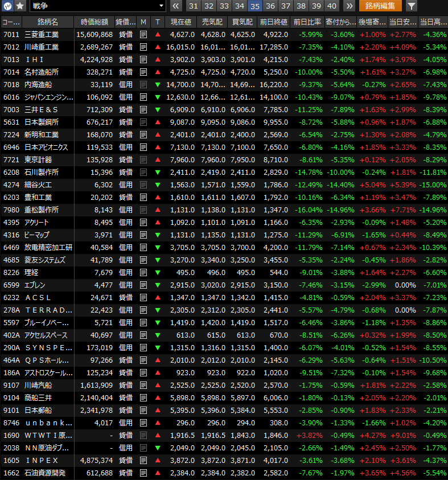Click the blue chart icon at top-left
The height and width of the screenshot is (480, 448).
pos(7,6)
